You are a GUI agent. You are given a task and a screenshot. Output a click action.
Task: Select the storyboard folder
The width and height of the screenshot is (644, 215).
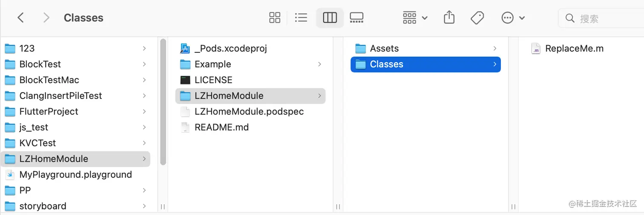coord(75,206)
